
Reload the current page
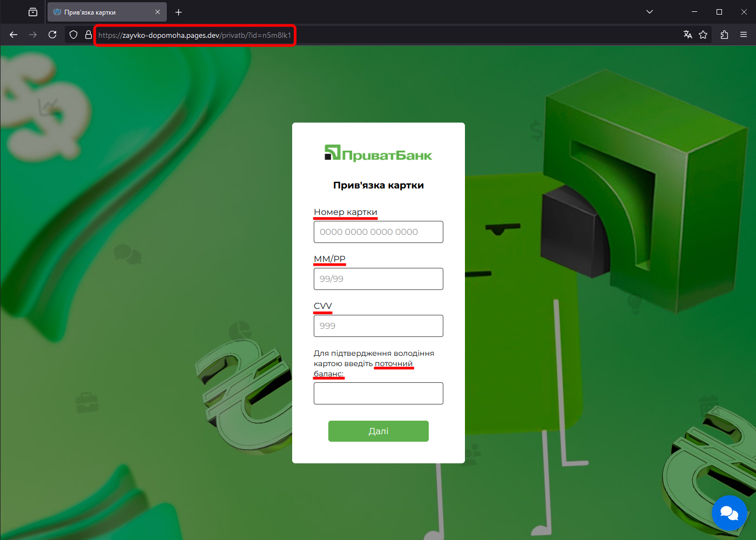point(52,35)
